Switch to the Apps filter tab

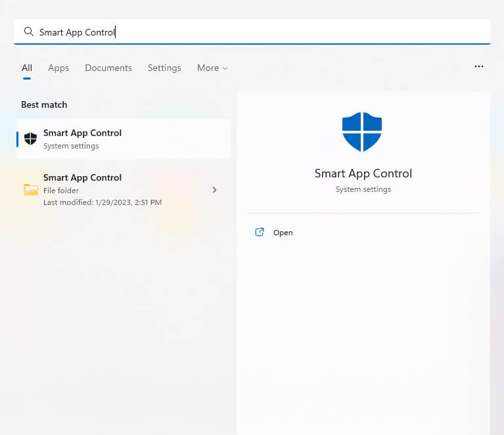click(x=58, y=68)
